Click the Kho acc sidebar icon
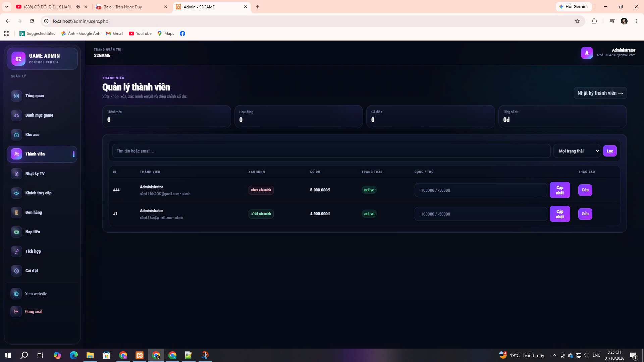This screenshot has width=644, height=362. tap(16, 135)
